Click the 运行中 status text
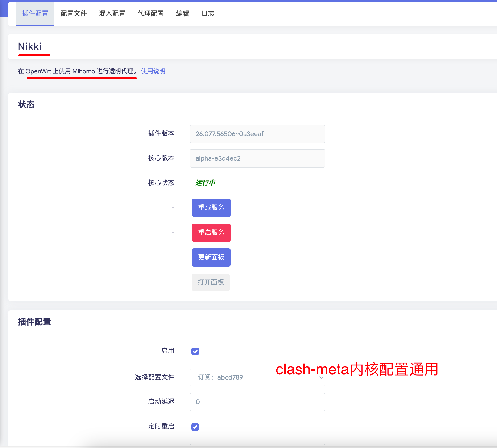Viewport: 497px width, 448px height. click(x=205, y=183)
